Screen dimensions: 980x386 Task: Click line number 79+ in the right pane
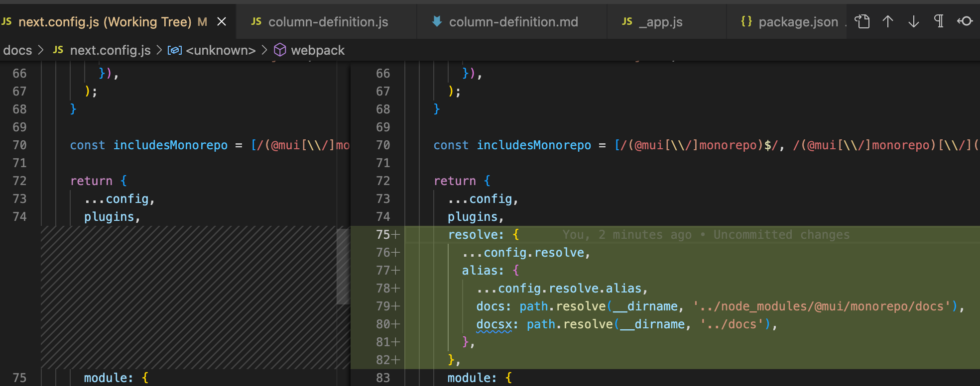(x=387, y=306)
